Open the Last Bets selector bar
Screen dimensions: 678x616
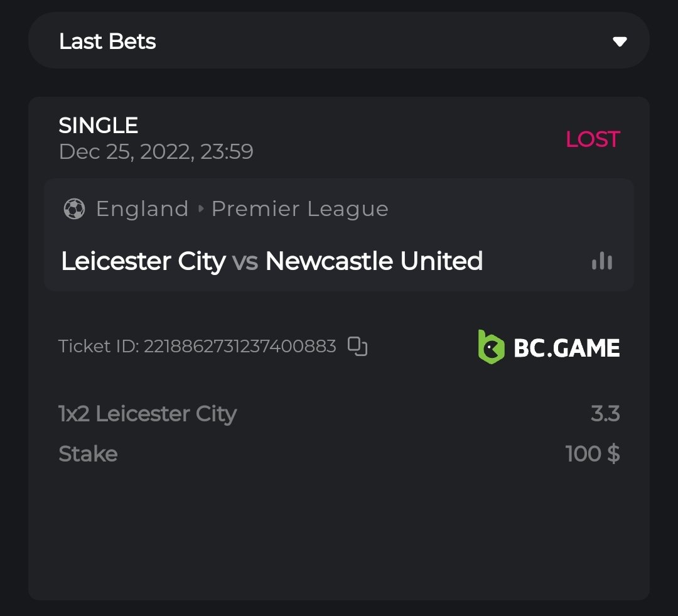[339, 41]
